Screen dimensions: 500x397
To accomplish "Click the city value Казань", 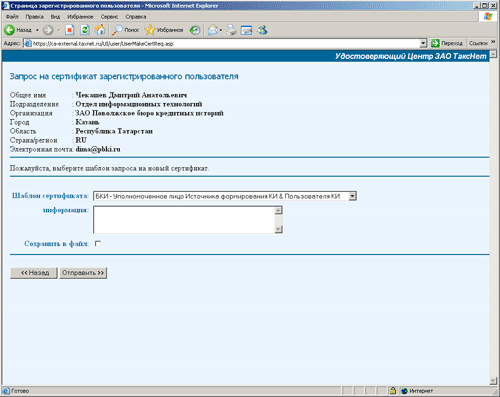I will coord(87,122).
